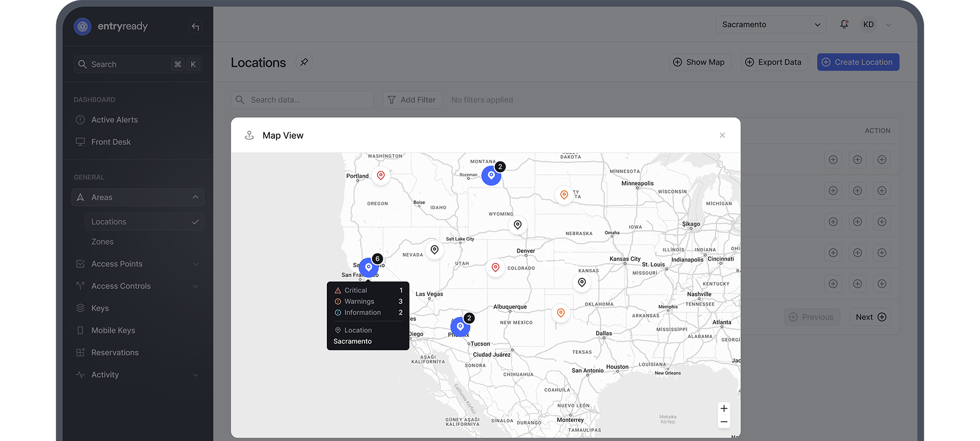The image size is (980, 441).
Task: Open the search bar with magnifier icon
Action: pos(82,64)
